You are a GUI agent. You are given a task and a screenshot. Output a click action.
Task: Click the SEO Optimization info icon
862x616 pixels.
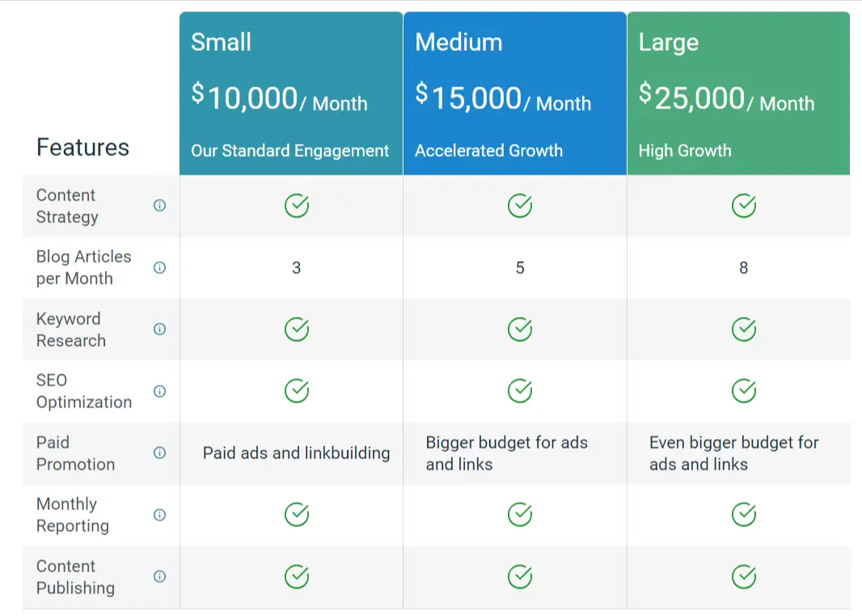point(159,391)
